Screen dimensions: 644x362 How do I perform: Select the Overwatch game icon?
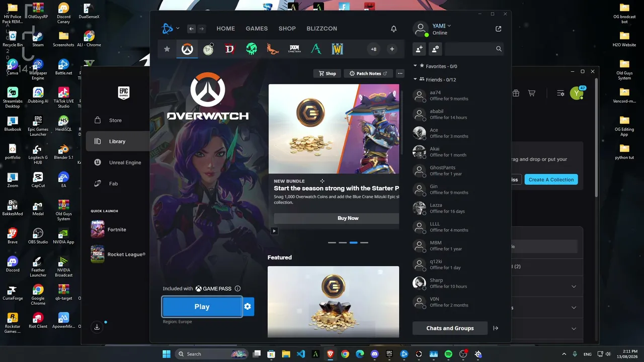[x=187, y=49]
